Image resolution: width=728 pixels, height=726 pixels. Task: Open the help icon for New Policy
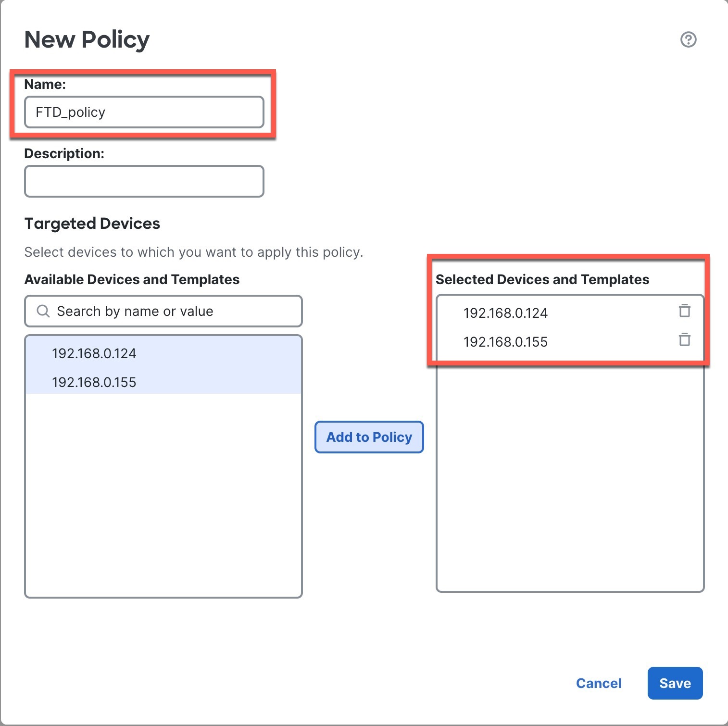(688, 39)
